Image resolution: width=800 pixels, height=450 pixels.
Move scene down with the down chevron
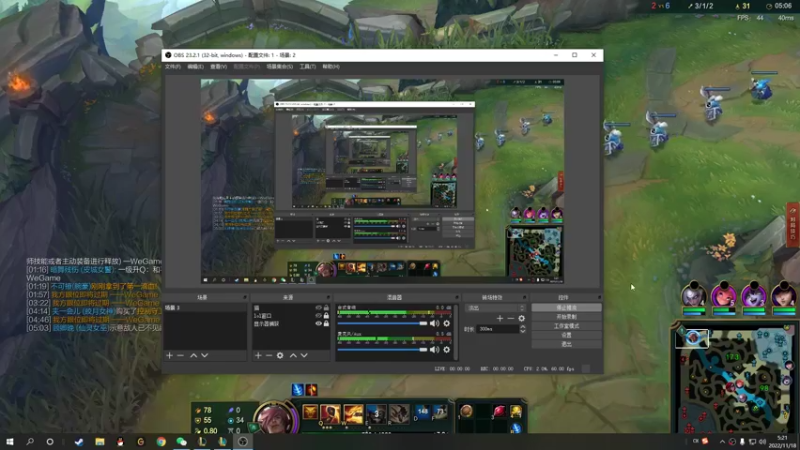205,355
